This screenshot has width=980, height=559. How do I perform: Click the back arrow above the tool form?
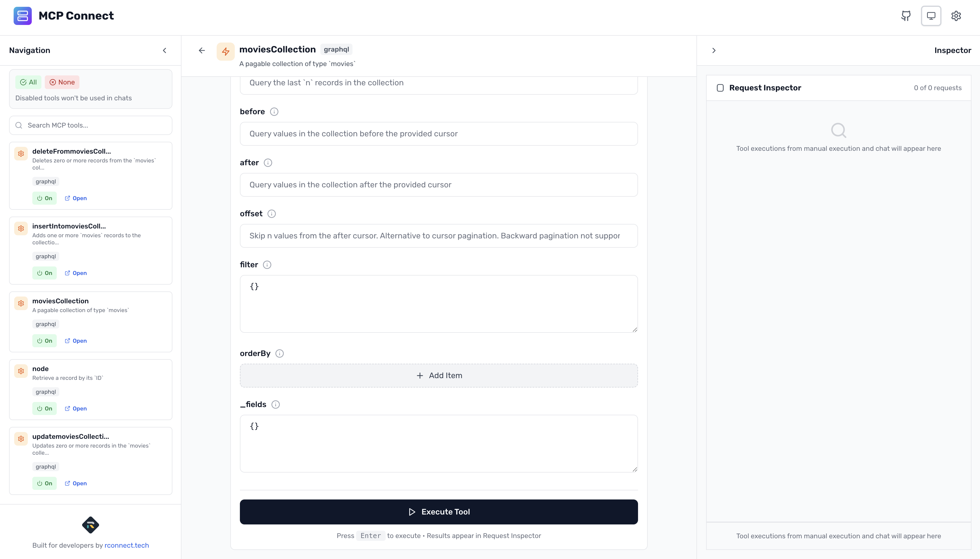pos(201,50)
